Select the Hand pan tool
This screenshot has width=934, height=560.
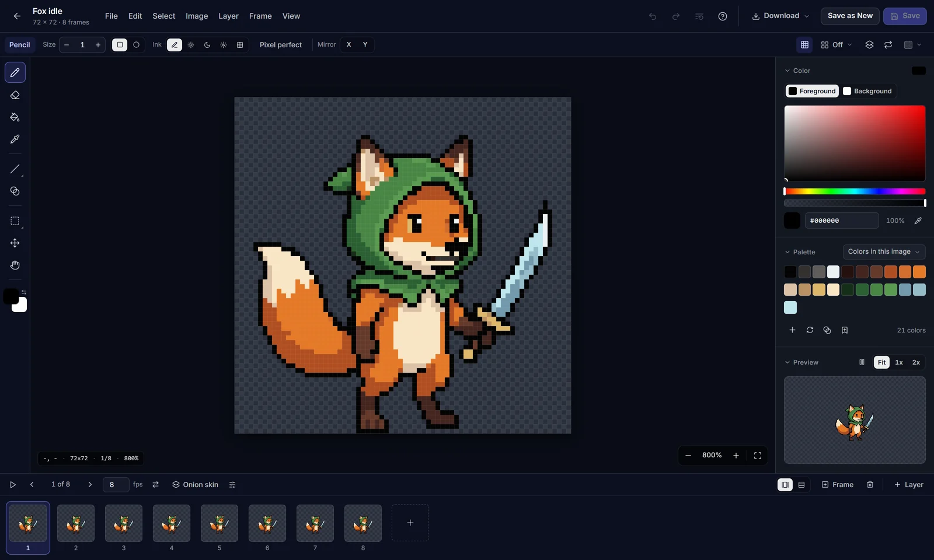pyautogui.click(x=15, y=265)
